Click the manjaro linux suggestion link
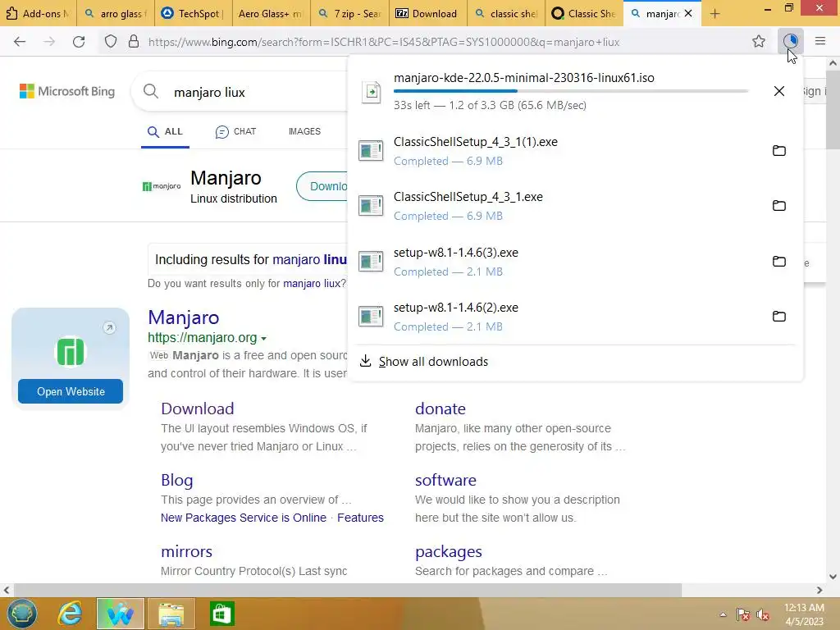The image size is (840, 630). coord(309,260)
